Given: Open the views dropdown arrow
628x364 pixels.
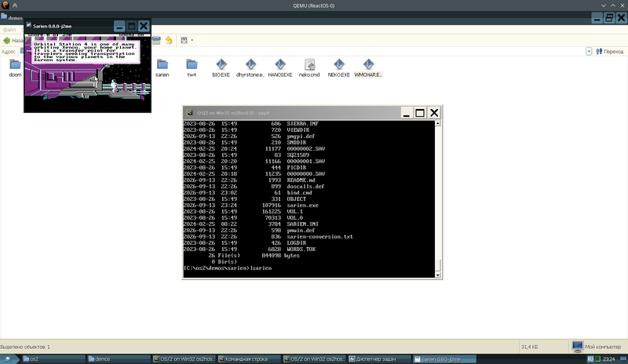Looking at the screenshot, I should (192, 40).
